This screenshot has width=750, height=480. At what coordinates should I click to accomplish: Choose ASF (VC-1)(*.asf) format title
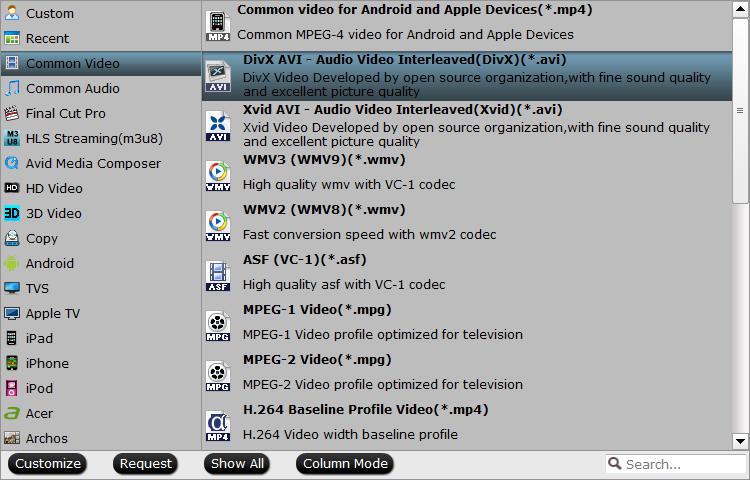coord(305,260)
